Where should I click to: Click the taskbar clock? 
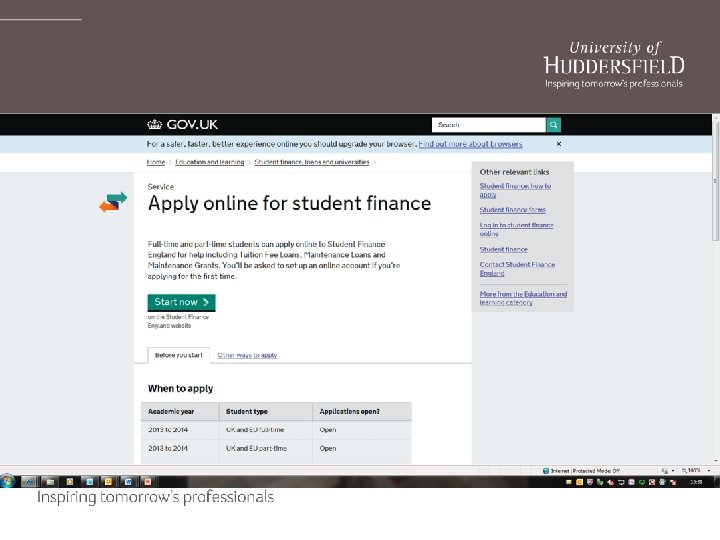696,482
